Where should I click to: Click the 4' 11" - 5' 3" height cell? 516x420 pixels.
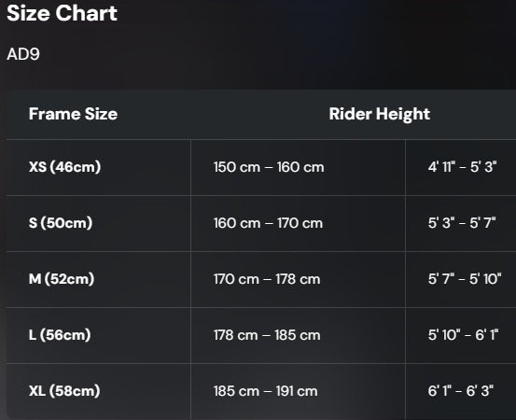tap(461, 167)
